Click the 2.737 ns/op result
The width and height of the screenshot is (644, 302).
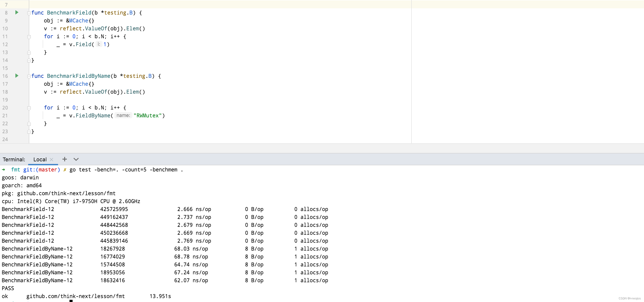194,217
